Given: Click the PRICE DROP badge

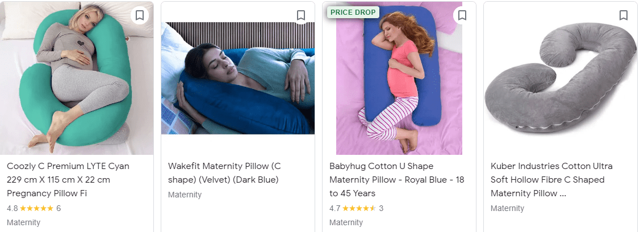Looking at the screenshot, I should 353,12.
